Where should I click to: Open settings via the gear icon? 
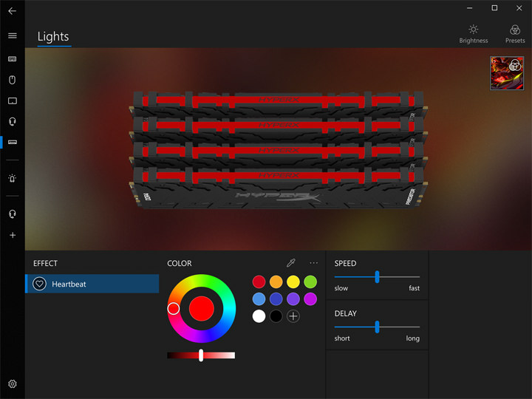(x=13, y=384)
